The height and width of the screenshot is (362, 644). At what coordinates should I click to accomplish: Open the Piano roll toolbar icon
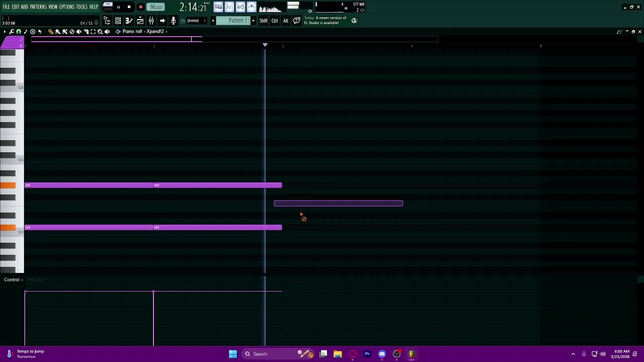[129, 21]
